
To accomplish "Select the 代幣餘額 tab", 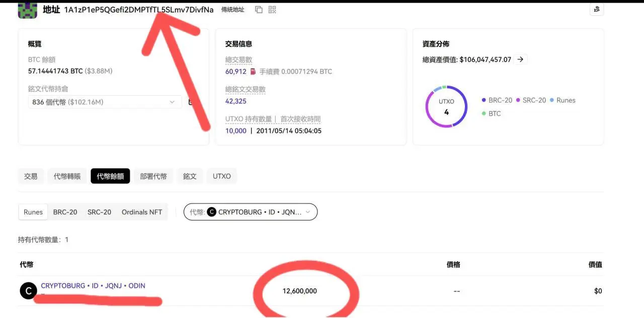I will pos(110,176).
